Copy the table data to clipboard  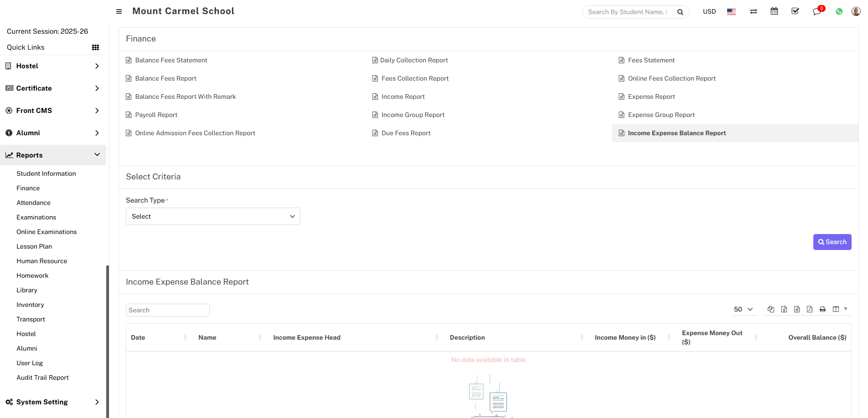(x=771, y=310)
